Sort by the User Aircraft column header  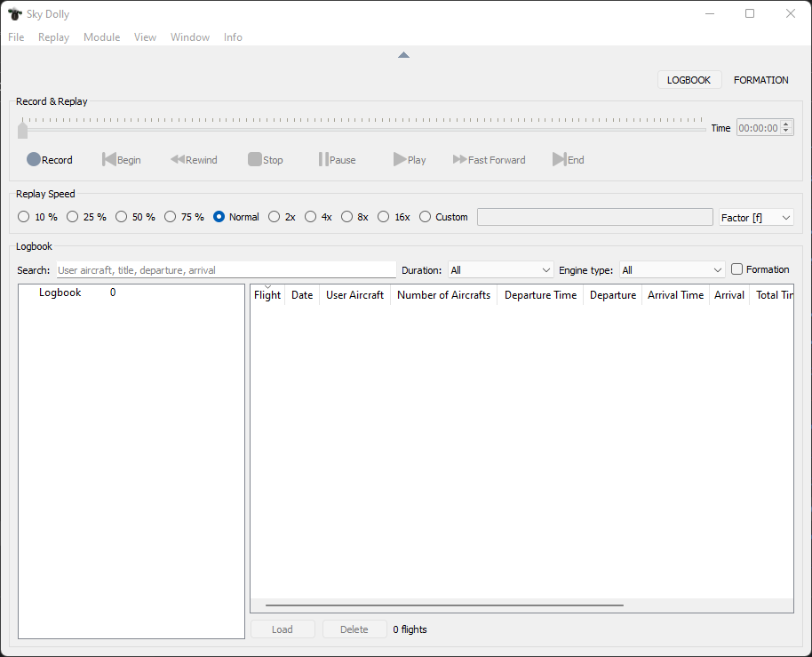point(354,295)
